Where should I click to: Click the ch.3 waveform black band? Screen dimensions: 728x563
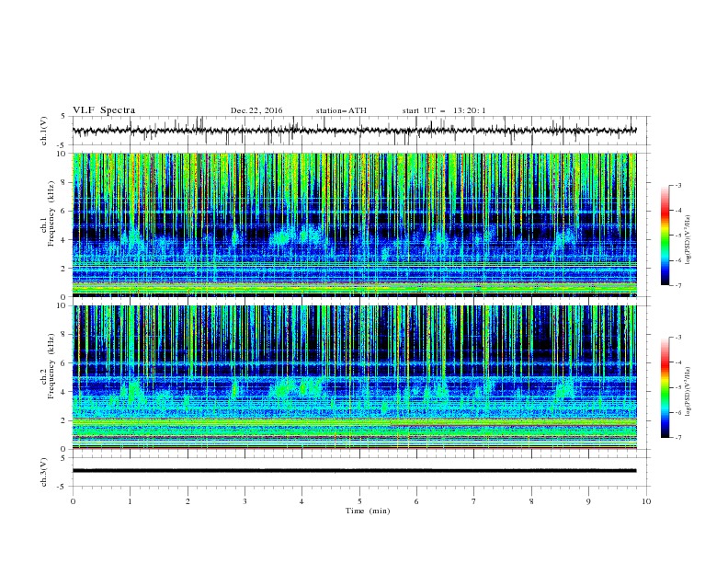(354, 471)
